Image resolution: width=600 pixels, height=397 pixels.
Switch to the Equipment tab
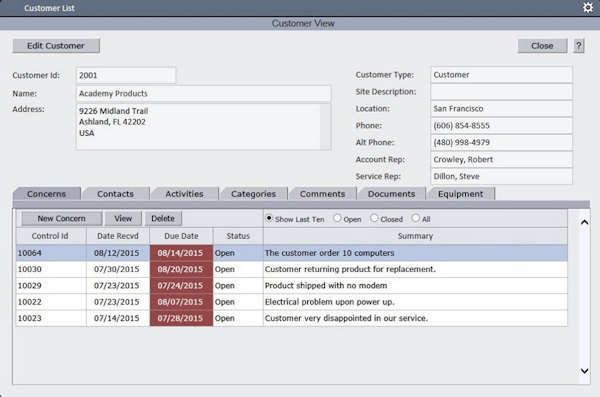(x=461, y=194)
